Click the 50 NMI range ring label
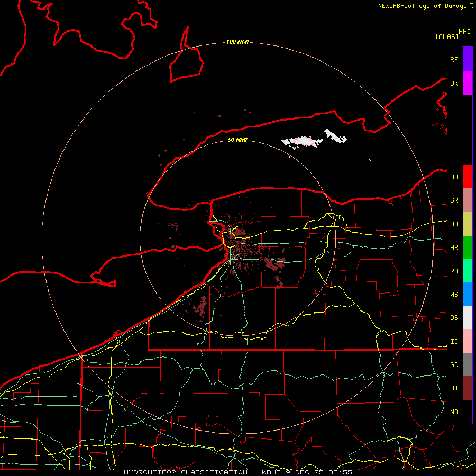The height and width of the screenshot is (476, 476). 237,140
